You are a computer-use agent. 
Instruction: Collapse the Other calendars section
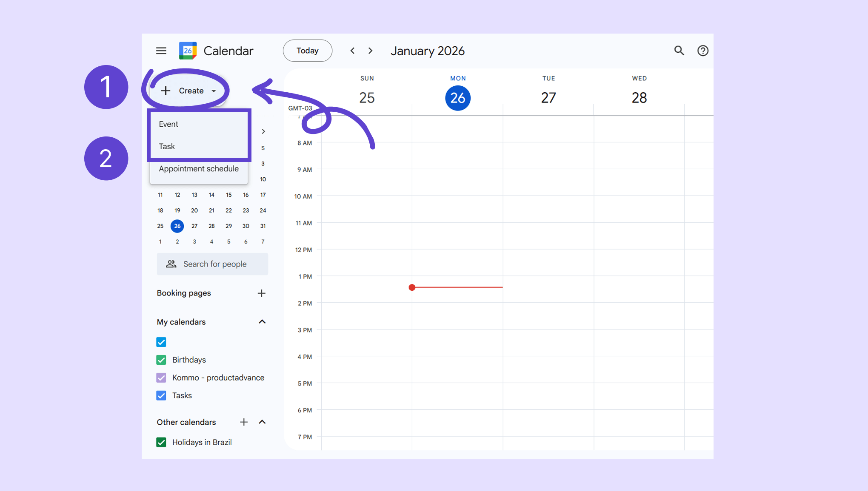point(262,422)
